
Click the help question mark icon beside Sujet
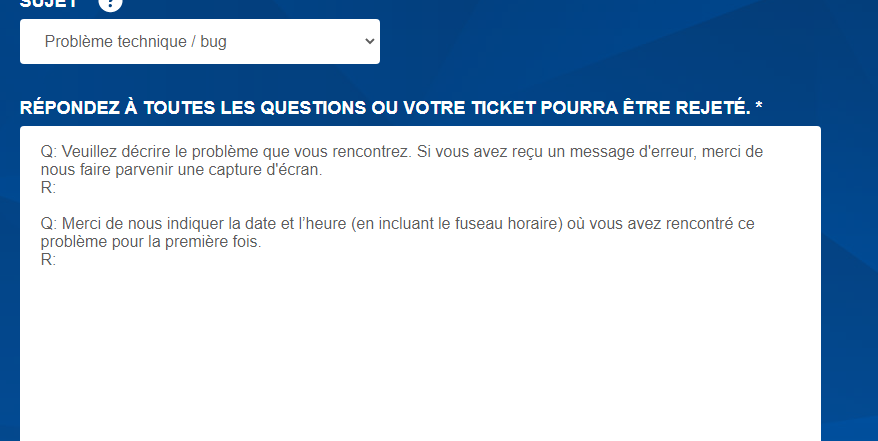pyautogui.click(x=110, y=3)
